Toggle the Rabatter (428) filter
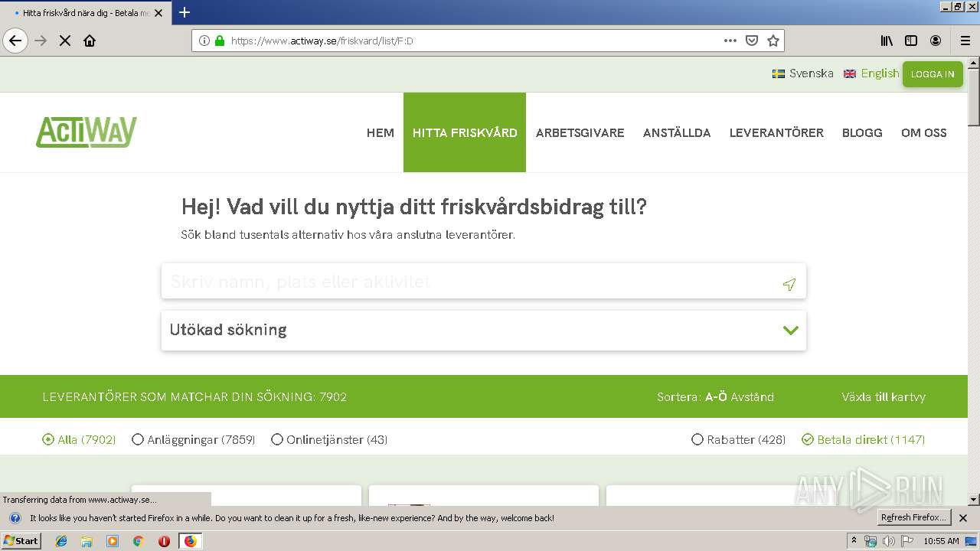Viewport: 980px width, 551px height. point(739,439)
